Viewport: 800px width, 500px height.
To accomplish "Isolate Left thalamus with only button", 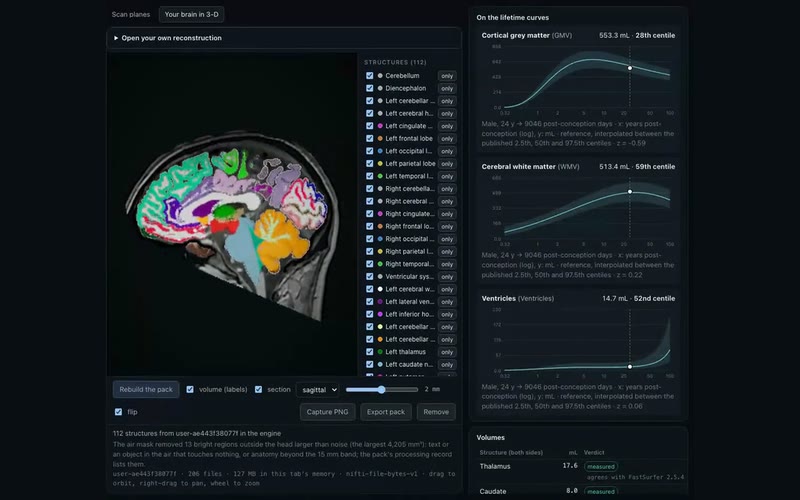I will pos(447,352).
